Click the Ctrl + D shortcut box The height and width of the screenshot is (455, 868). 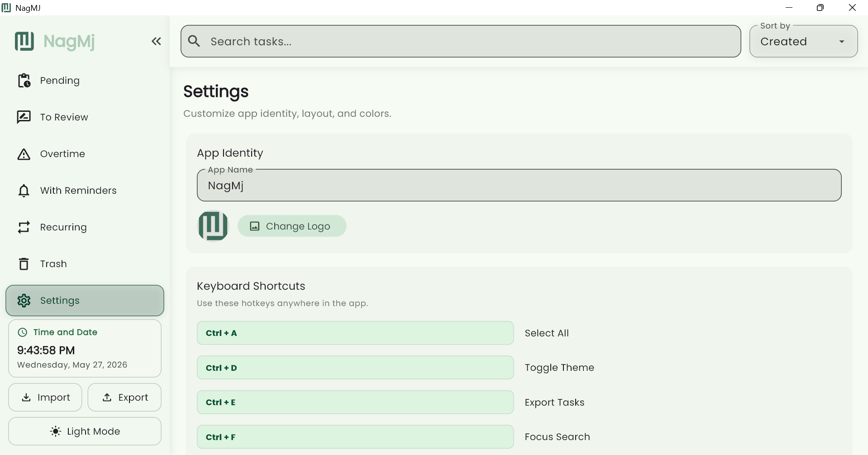tap(355, 368)
